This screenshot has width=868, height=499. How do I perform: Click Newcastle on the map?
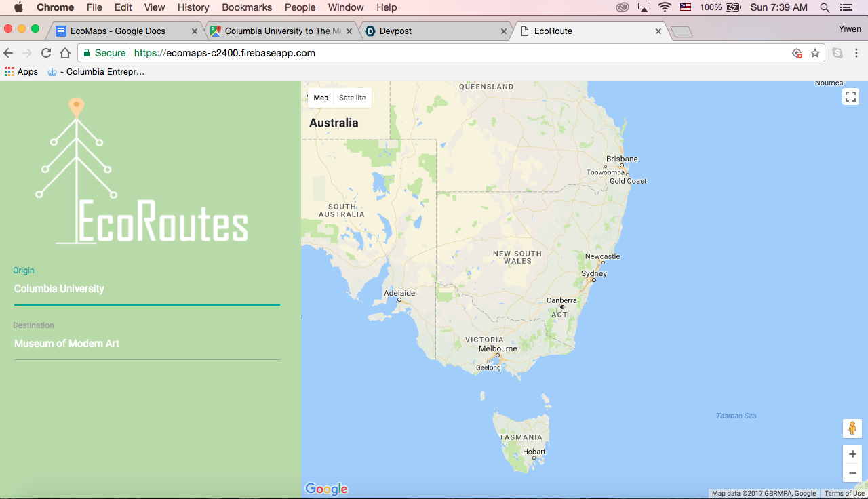(x=602, y=256)
